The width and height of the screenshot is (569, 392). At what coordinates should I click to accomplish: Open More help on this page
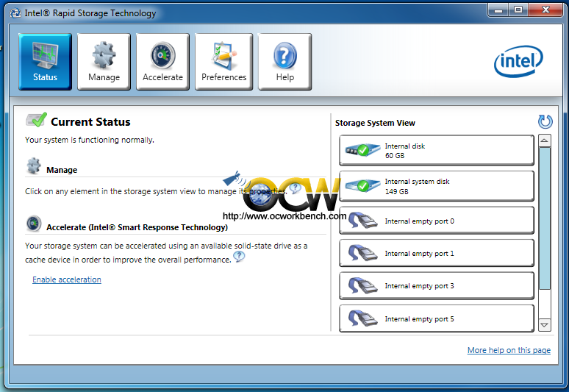(509, 350)
